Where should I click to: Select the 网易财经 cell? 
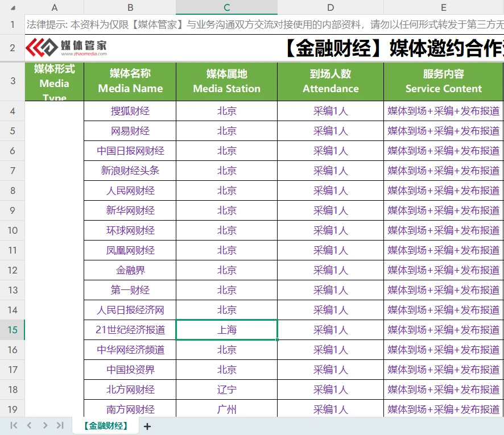130,131
